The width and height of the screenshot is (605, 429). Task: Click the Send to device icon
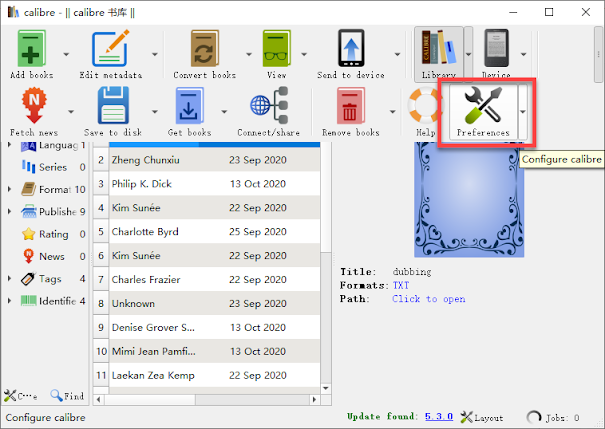tap(351, 49)
